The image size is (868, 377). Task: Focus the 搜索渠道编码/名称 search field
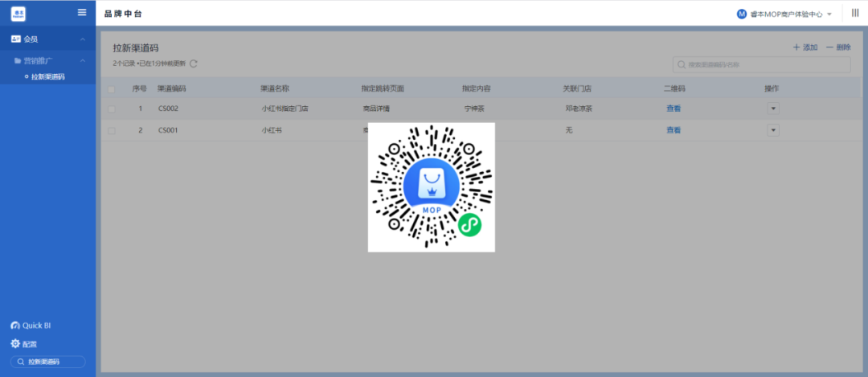[762, 65]
